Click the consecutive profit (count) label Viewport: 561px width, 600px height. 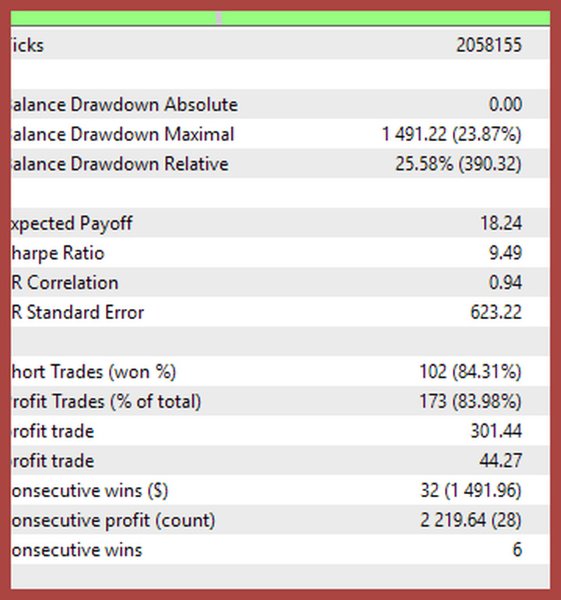pyautogui.click(x=113, y=520)
